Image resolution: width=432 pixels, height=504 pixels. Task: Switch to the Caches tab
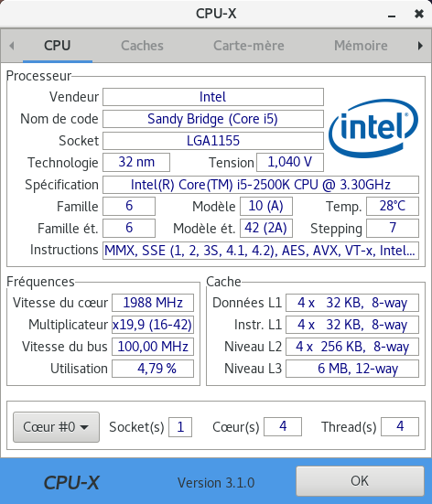pos(142,46)
